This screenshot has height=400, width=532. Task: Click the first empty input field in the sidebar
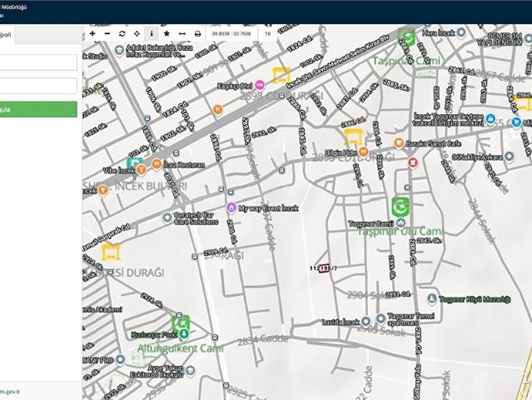coord(38,62)
